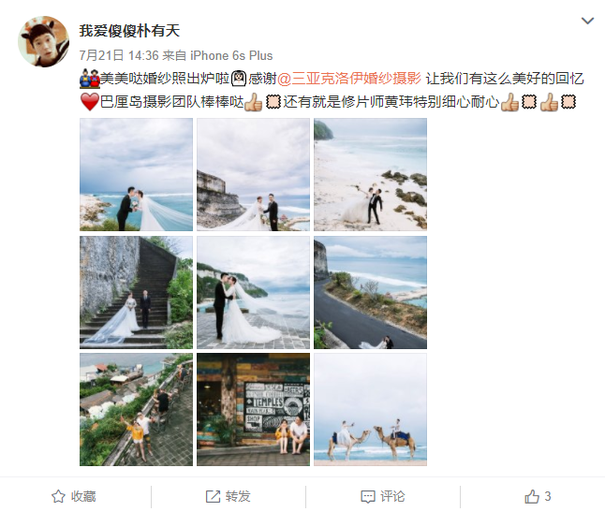Open the cliffside couple photo thumbnail
This screenshot has width=605, height=512.
253,174
